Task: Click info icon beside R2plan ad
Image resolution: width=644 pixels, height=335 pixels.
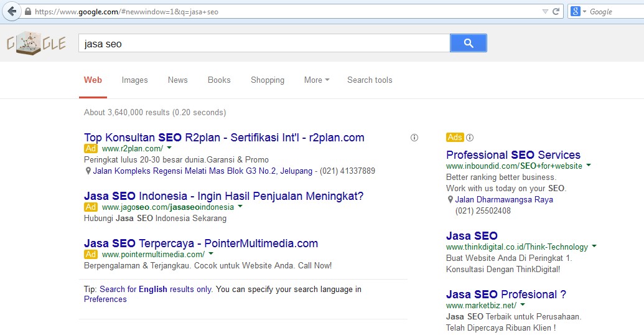Action: pyautogui.click(x=414, y=138)
